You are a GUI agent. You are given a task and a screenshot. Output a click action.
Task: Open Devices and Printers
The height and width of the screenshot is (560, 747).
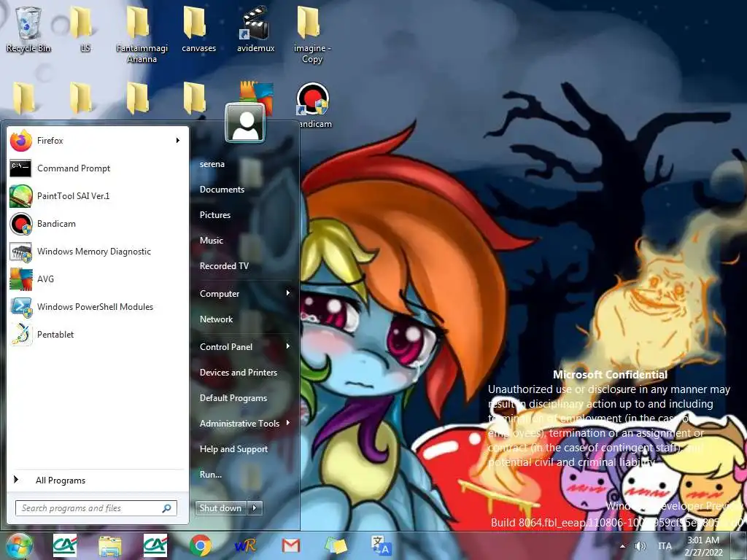coord(239,373)
